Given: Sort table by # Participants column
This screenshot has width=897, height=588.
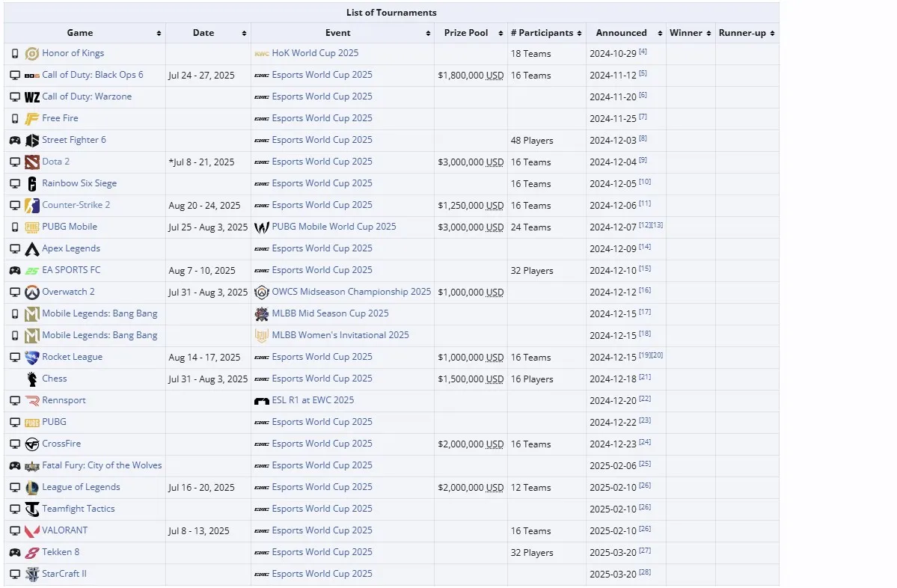Looking at the screenshot, I should point(579,33).
